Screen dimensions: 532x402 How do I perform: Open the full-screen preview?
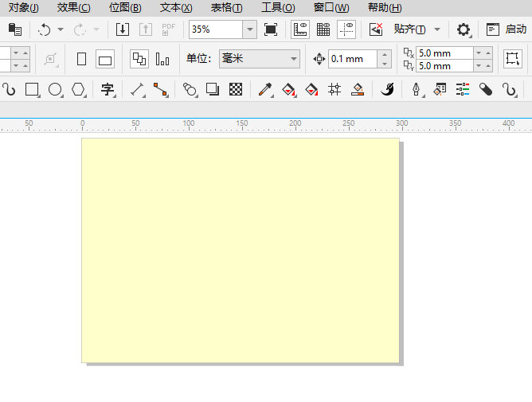click(x=271, y=29)
